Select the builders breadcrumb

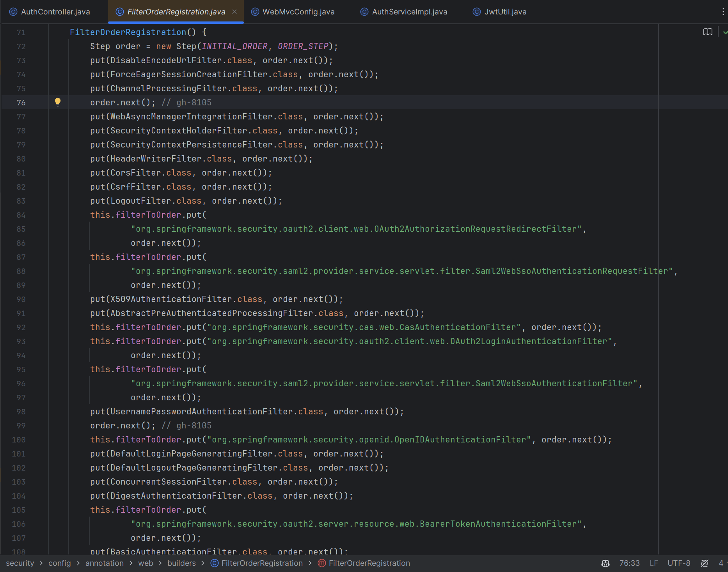click(x=181, y=563)
